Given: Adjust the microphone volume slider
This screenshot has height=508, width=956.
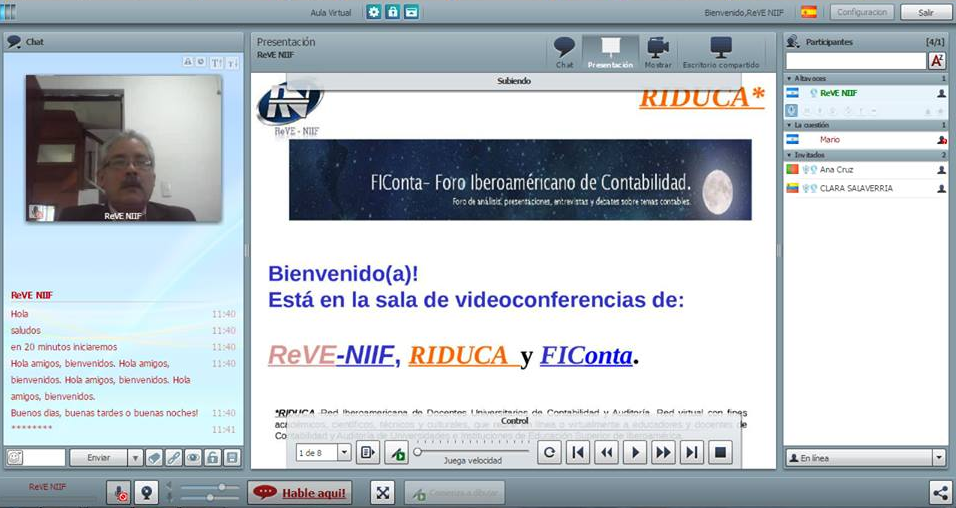Looking at the screenshot, I should tap(210, 498).
